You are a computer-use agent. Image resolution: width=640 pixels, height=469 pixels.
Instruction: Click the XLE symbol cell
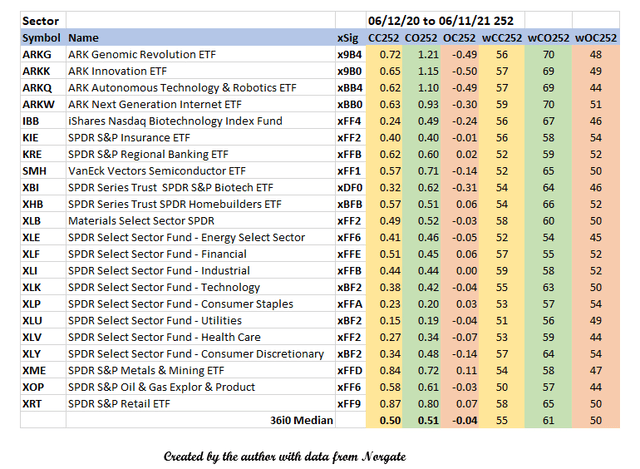(x=43, y=238)
